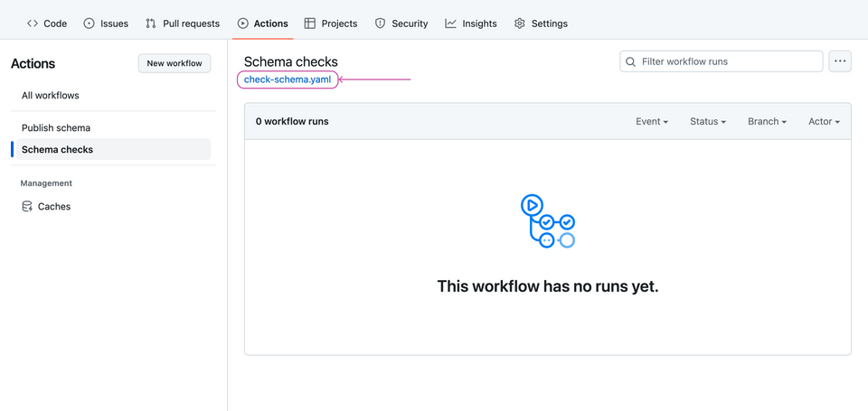
Task: Open the check-schema.yaml file link
Action: point(288,79)
